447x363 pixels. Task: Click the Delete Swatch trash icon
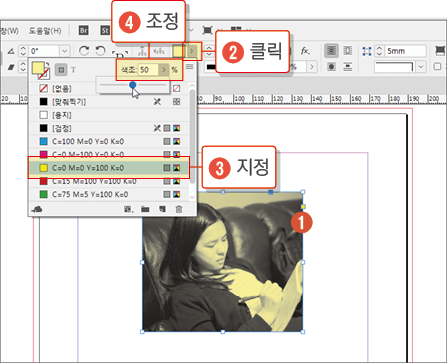tap(179, 209)
